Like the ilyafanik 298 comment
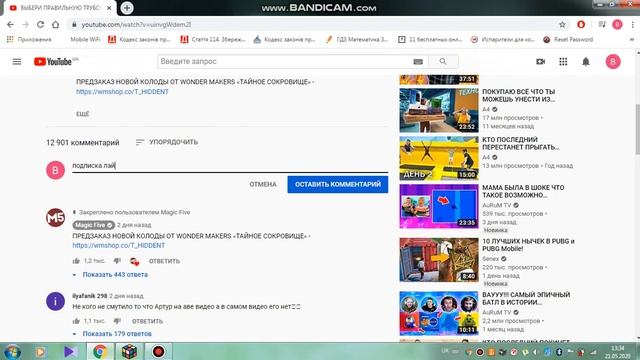This screenshot has height=360, width=640. 76,321
